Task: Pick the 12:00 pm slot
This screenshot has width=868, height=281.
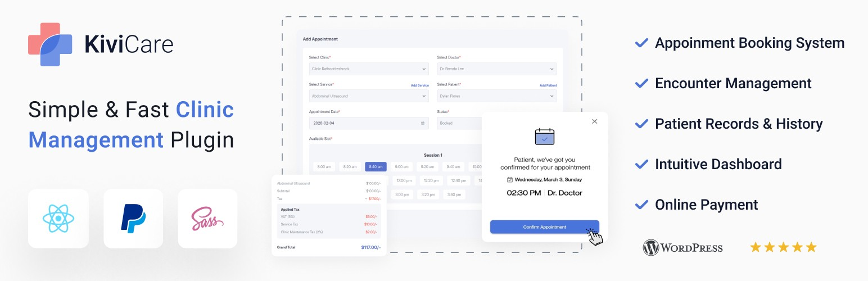Action: click(403, 180)
